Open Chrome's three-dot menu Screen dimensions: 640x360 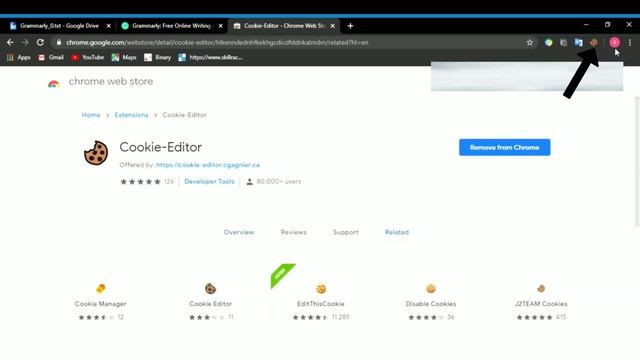[630, 42]
